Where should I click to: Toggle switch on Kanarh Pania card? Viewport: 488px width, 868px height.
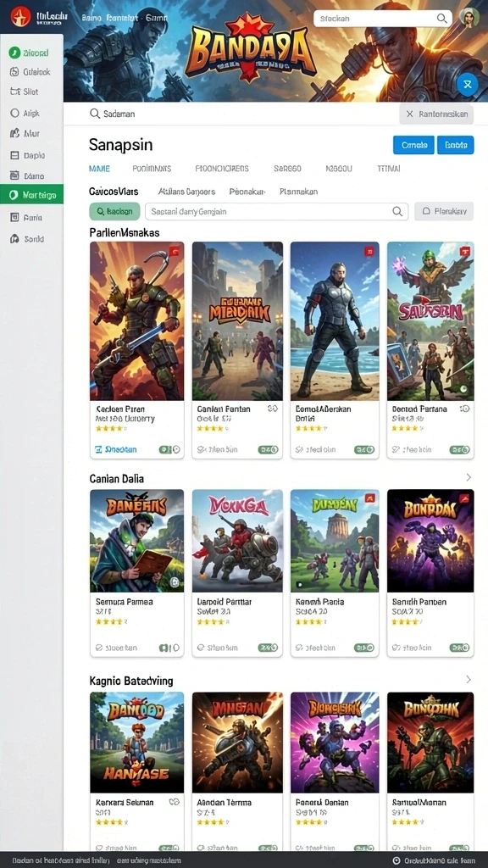[364, 647]
